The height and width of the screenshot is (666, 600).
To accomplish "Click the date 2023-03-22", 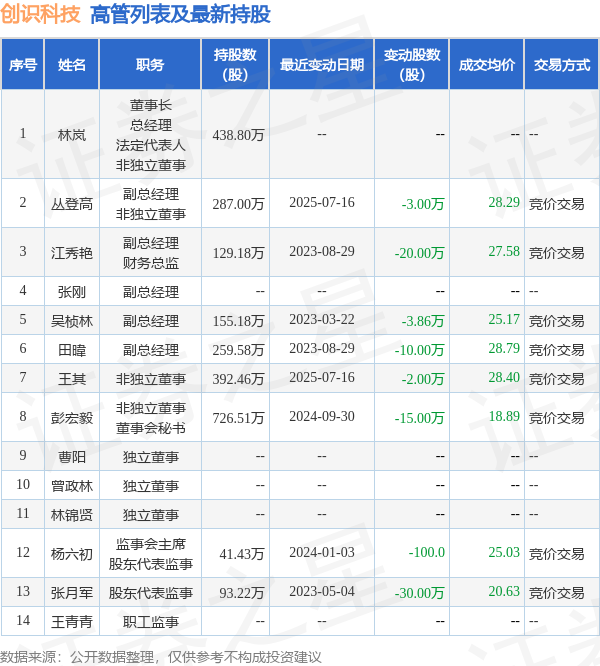I will pos(322,319).
